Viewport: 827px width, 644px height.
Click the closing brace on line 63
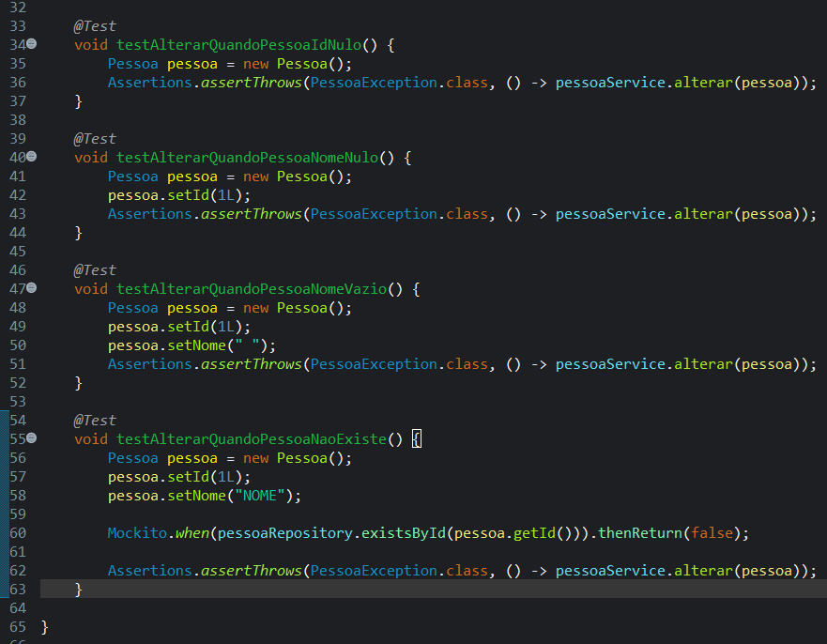click(x=79, y=589)
